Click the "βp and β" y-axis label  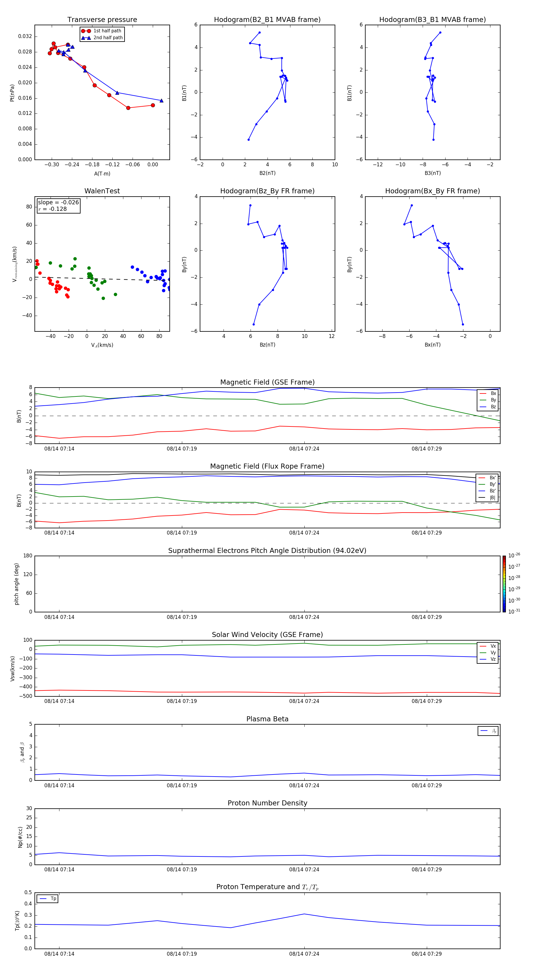(22, 752)
